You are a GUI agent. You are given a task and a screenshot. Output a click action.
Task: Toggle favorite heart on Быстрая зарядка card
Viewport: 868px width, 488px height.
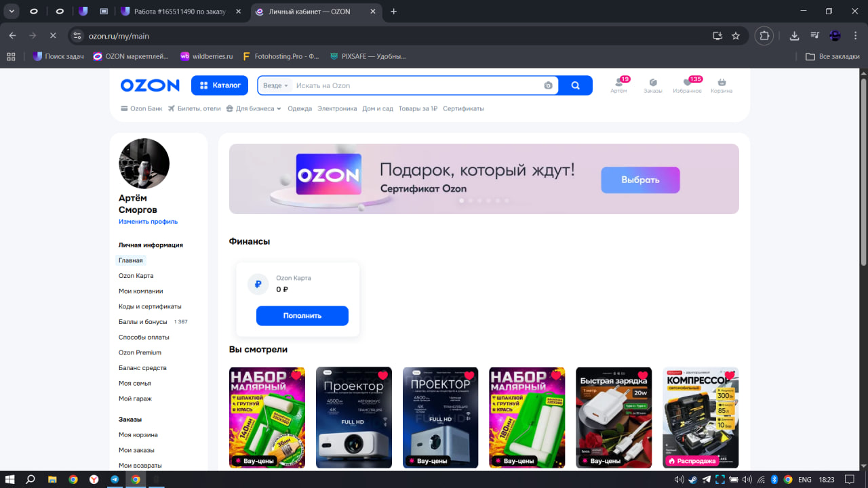(x=643, y=375)
